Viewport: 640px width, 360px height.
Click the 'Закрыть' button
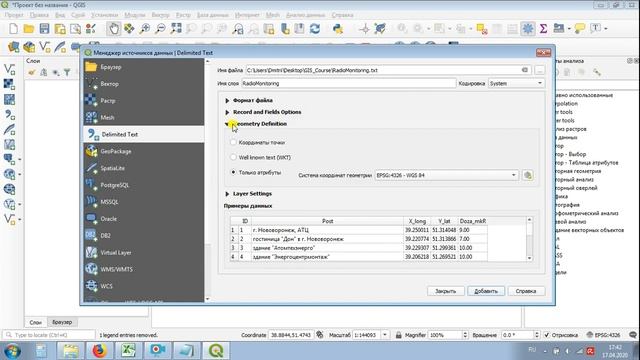click(x=445, y=291)
